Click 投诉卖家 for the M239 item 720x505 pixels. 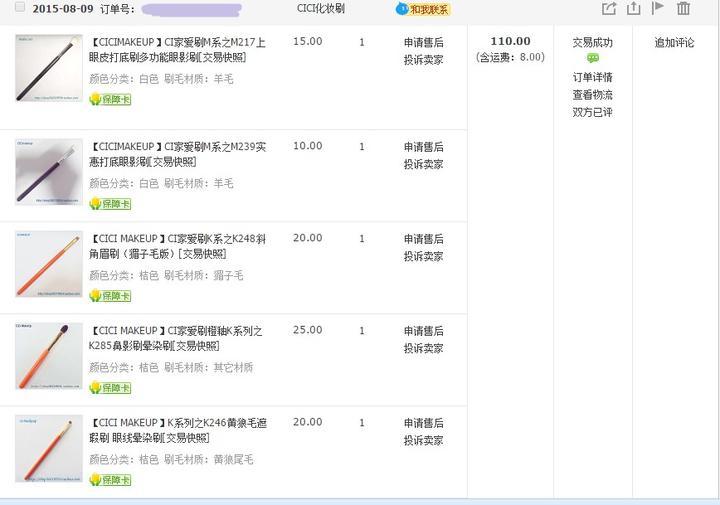click(x=423, y=164)
